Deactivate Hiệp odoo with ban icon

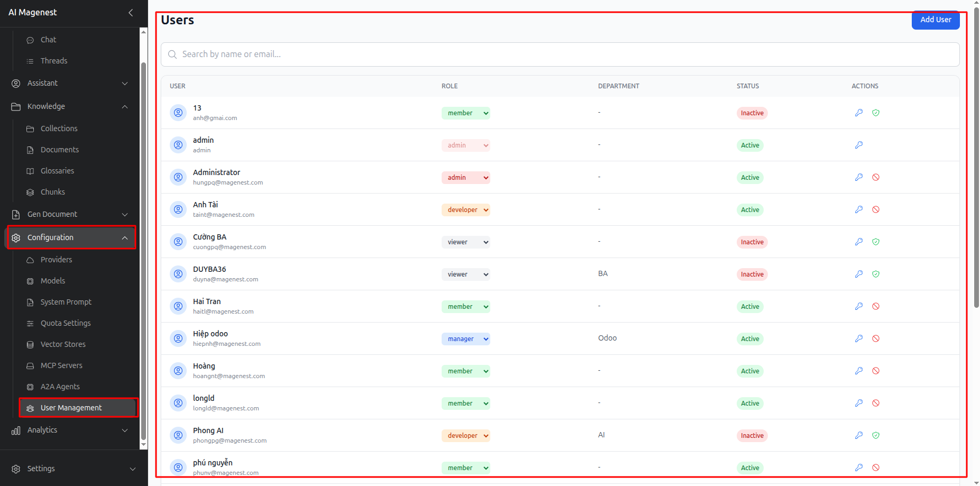tap(876, 338)
